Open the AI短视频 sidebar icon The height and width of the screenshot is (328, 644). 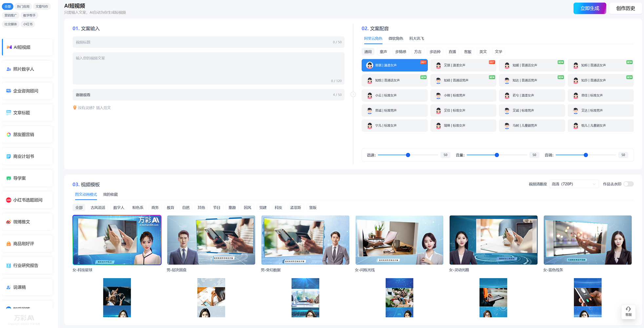point(9,47)
